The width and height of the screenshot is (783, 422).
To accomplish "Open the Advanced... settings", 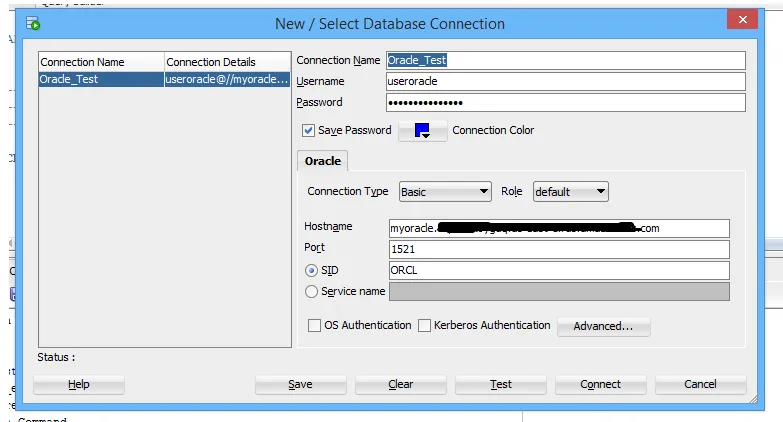I will point(604,326).
